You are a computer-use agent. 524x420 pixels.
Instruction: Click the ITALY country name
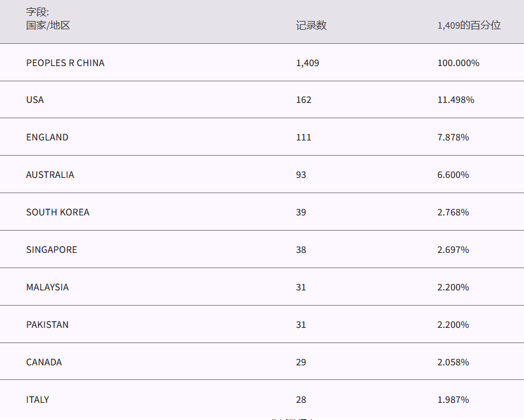click(38, 400)
